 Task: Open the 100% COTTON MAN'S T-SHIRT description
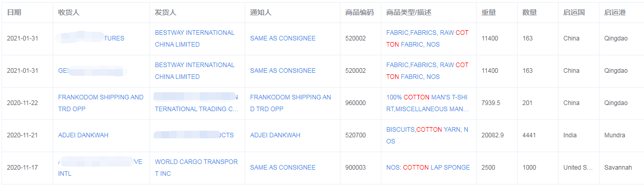coord(427,103)
